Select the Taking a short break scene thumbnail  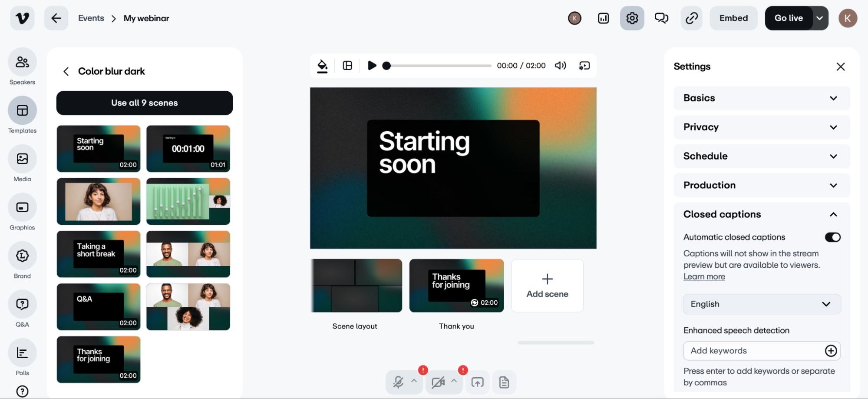pyautogui.click(x=98, y=254)
